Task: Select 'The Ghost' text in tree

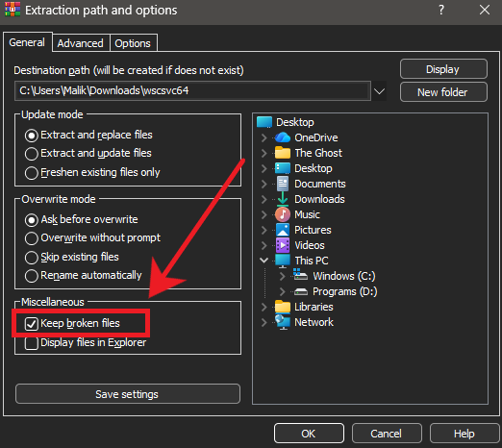Action: [318, 153]
